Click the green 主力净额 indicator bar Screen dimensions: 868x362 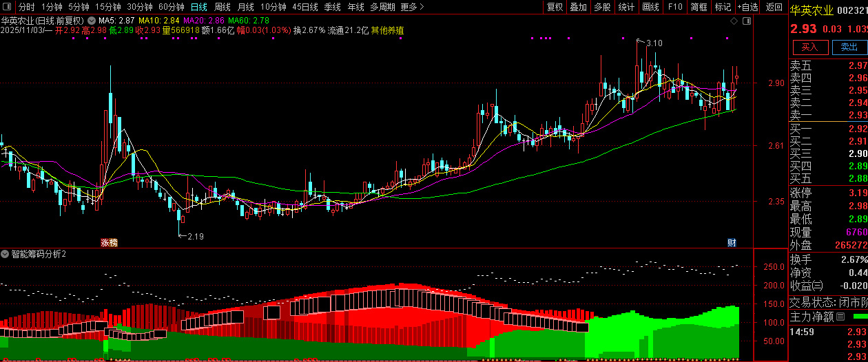coord(860,317)
